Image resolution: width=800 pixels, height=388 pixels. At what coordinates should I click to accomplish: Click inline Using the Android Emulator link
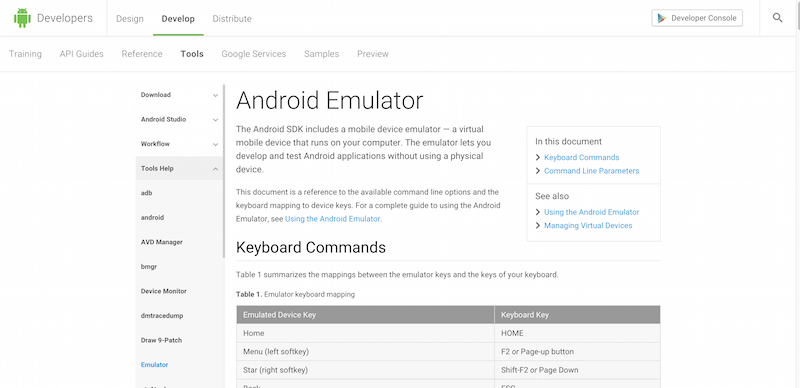click(333, 219)
